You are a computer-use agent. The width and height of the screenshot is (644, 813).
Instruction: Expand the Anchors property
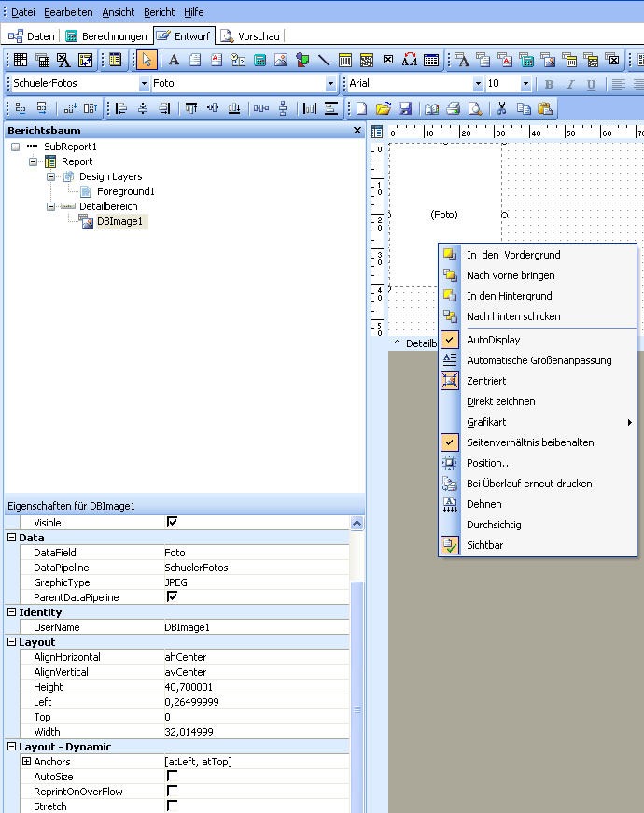[26, 761]
